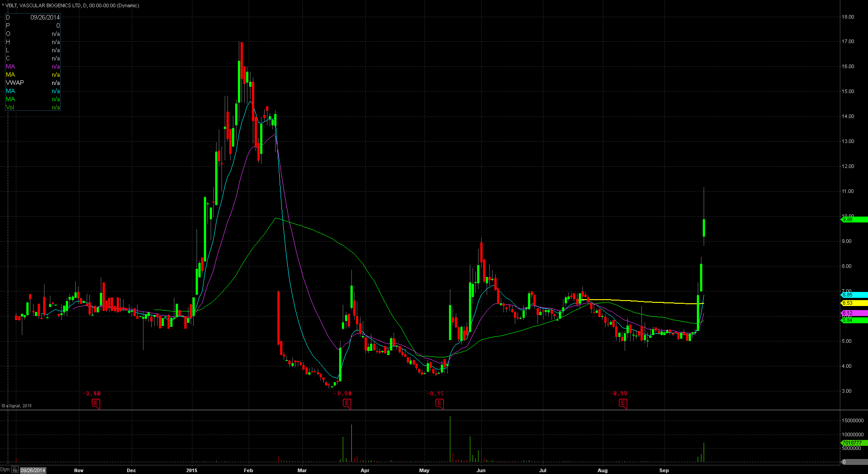This screenshot has width=868, height=474.
Task: Click the Dec label on time axis
Action: click(131, 470)
